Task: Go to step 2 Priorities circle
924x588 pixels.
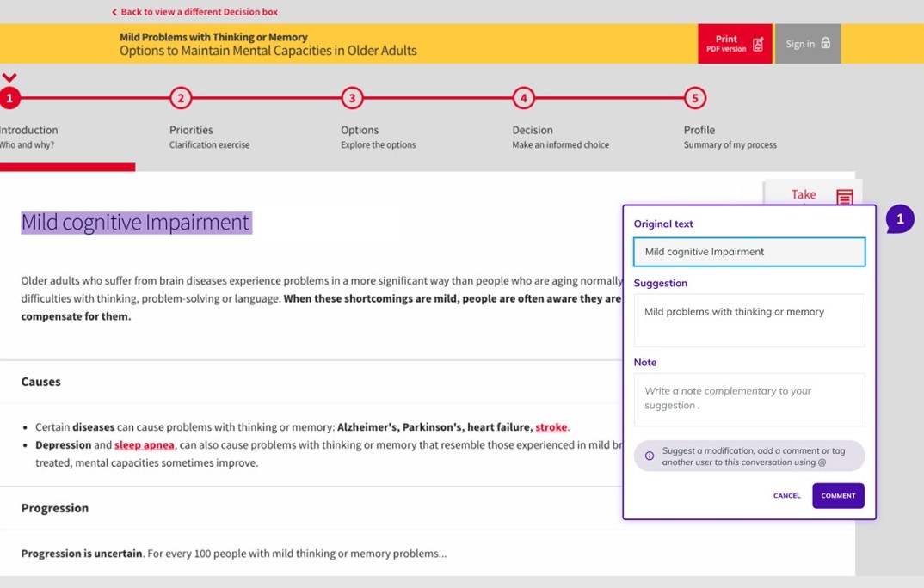Action: tap(181, 98)
